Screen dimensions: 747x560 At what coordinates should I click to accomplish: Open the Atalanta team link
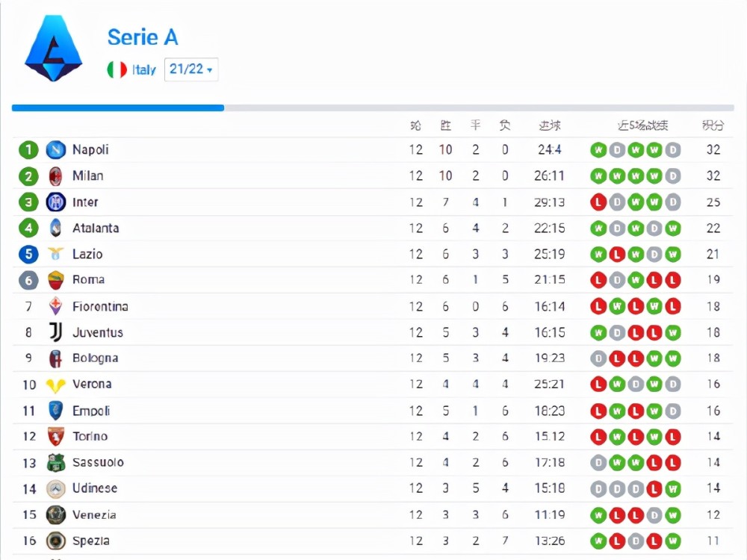pyautogui.click(x=96, y=228)
